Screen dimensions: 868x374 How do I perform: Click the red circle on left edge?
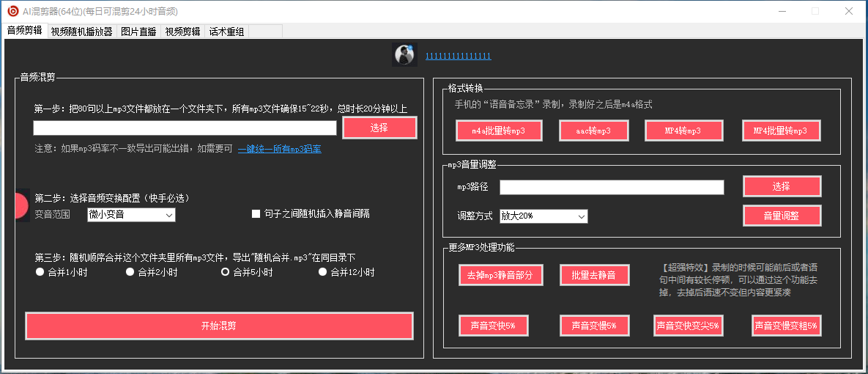pos(21,205)
